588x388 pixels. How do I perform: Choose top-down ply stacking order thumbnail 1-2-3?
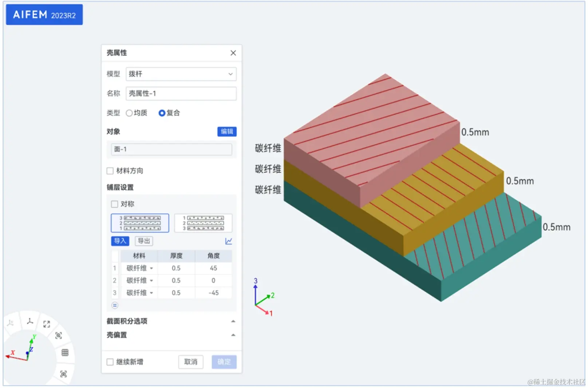click(203, 223)
